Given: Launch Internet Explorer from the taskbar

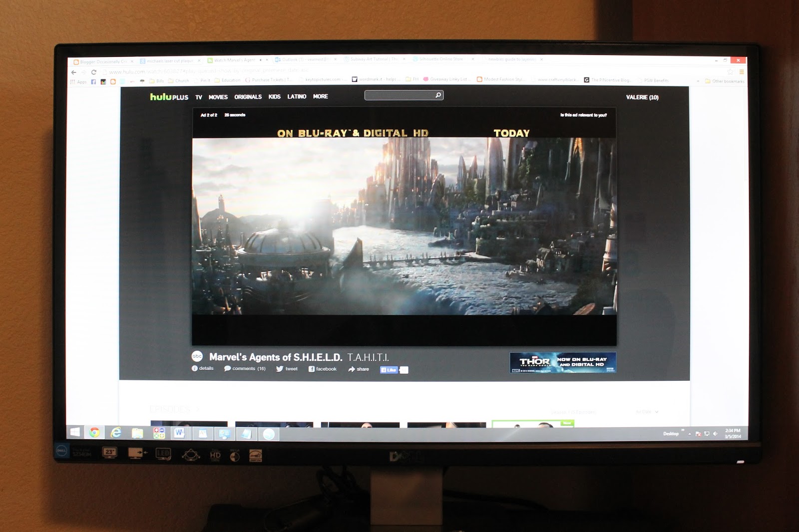Looking at the screenshot, I should 116,433.
